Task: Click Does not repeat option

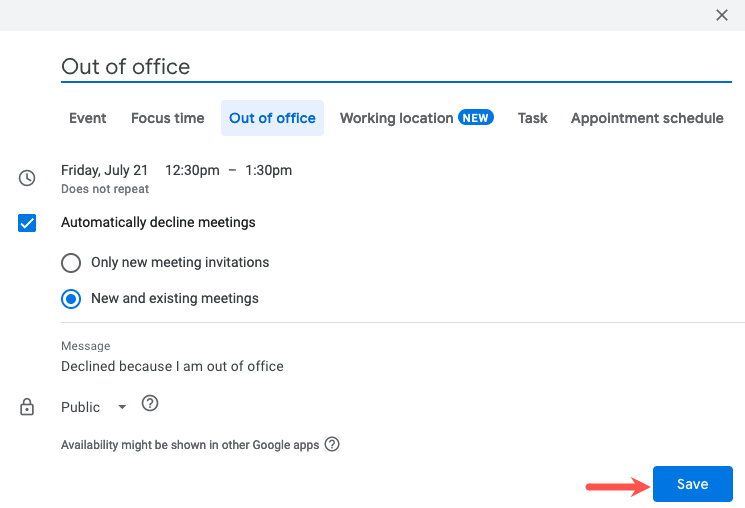Action: click(x=105, y=189)
